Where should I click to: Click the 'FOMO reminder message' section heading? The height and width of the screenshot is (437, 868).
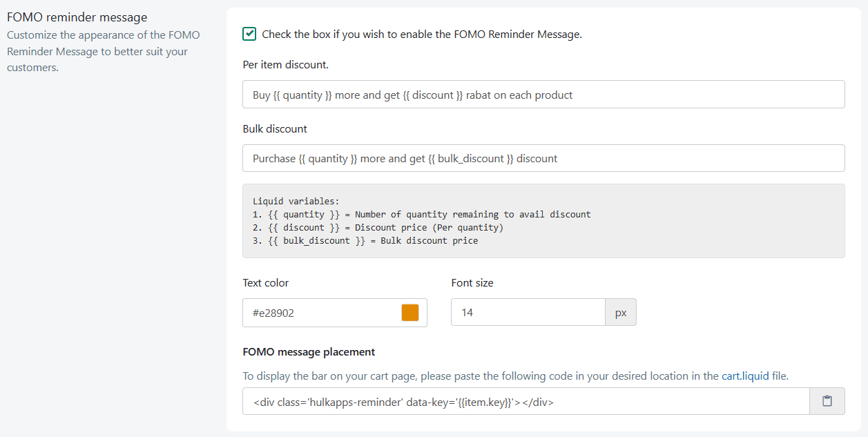click(77, 17)
